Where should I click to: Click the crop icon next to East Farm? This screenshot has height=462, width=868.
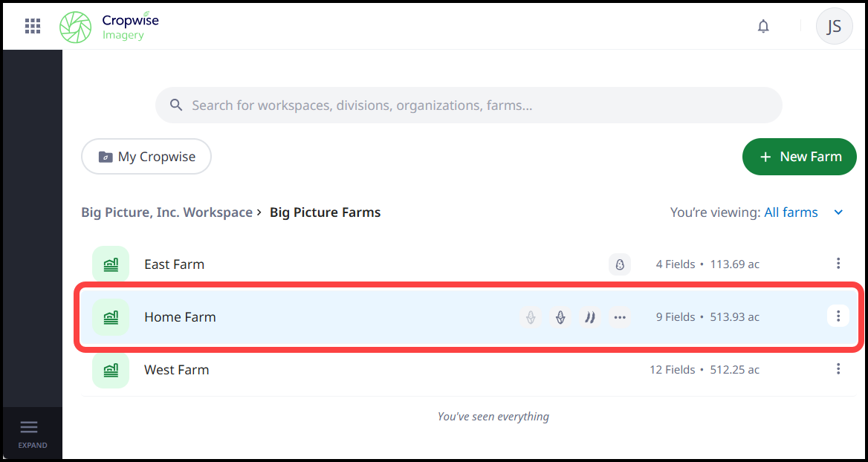(620, 264)
